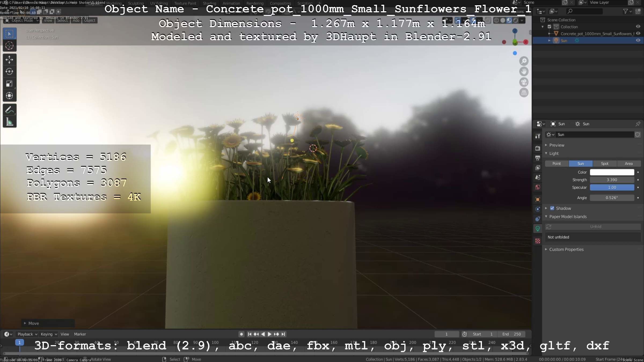Switch to solid viewport shading
Screen dimensions: 644x362
click(503, 20)
